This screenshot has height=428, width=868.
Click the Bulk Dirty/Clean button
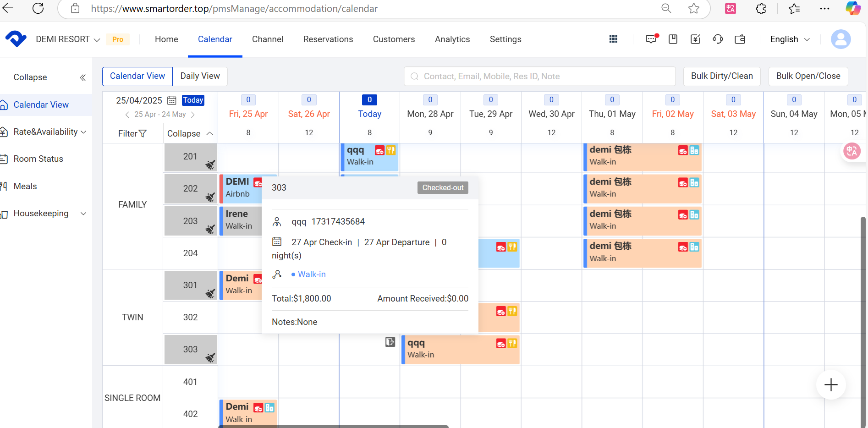click(722, 76)
